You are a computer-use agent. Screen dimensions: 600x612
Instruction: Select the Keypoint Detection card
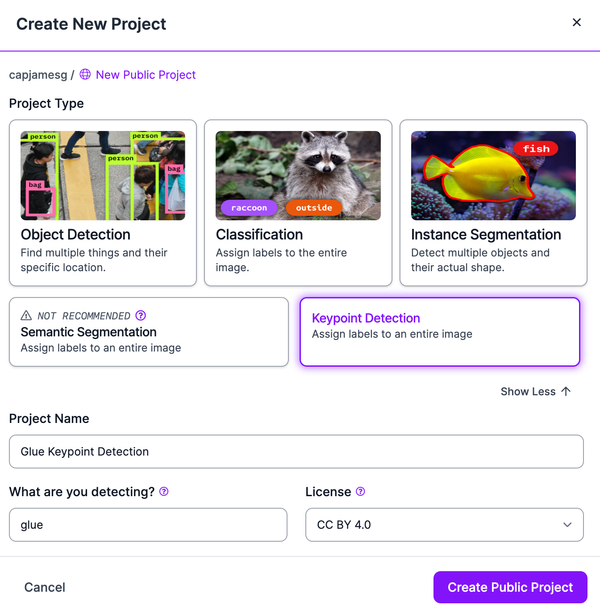point(440,332)
